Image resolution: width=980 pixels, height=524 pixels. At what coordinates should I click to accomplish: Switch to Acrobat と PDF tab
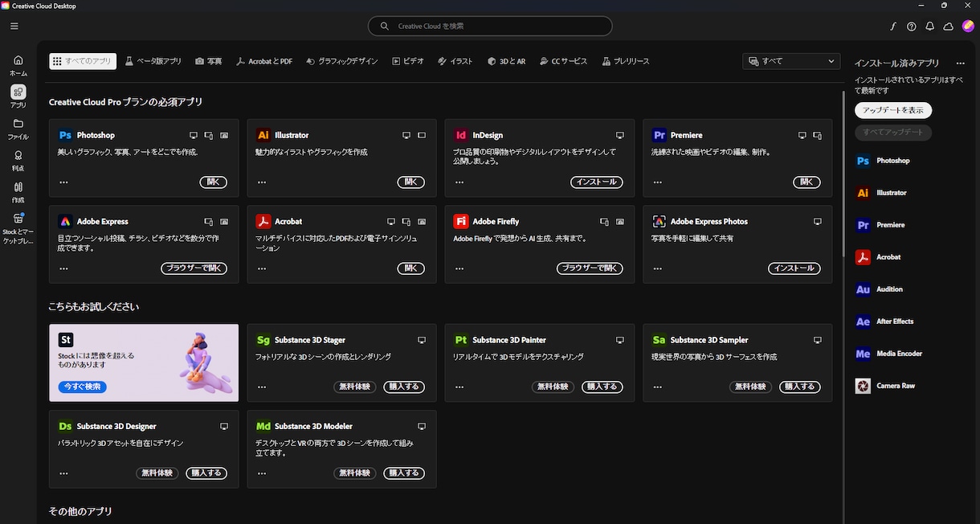[264, 61]
